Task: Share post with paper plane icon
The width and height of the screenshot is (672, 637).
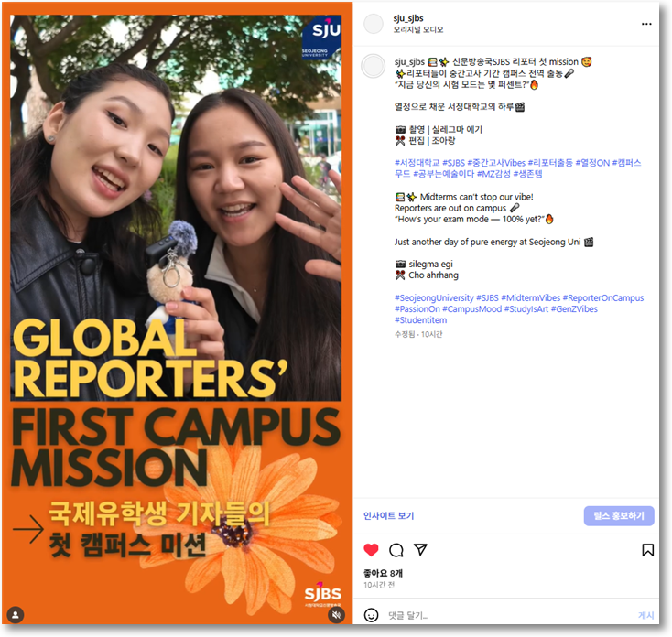Action: 420,550
